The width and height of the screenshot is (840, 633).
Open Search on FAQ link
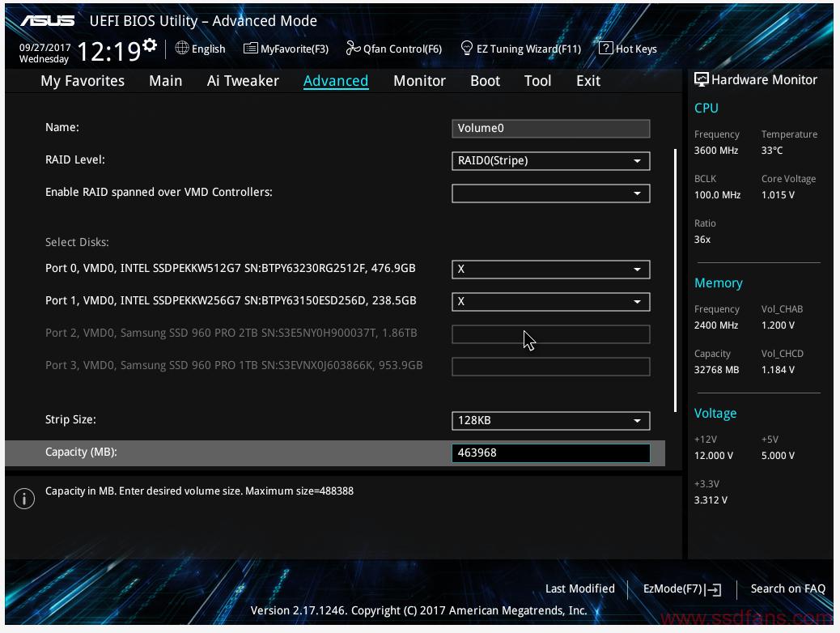(788, 588)
